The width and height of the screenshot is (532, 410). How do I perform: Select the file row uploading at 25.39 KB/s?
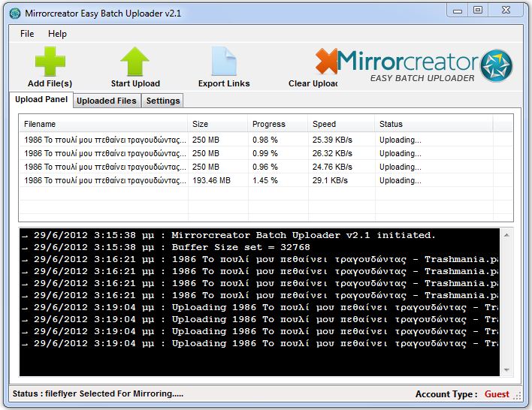[266, 140]
